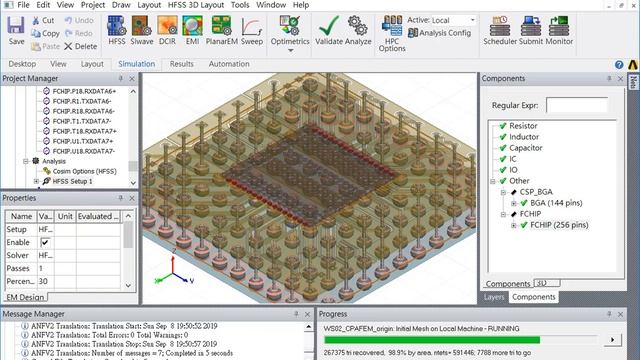Viewport: 640px width, 360px height.
Task: Collapse the Analysis tree node
Action: pyautogui.click(x=26, y=161)
